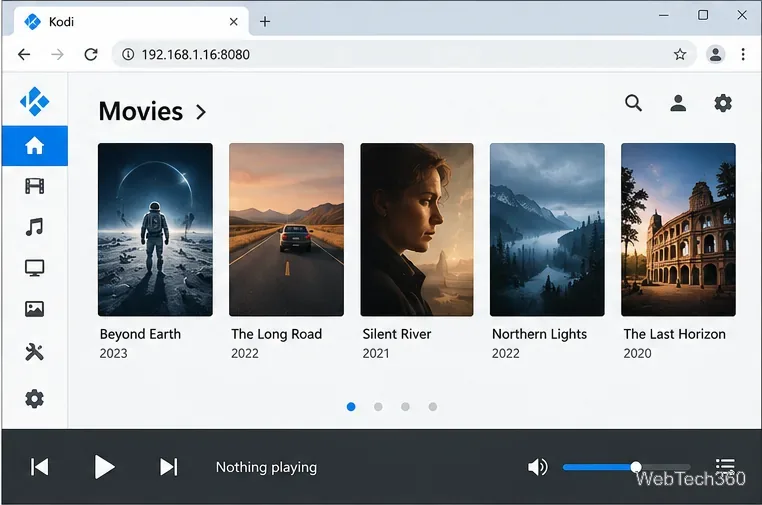
Task: Open The Last Horizon poster
Action: pyautogui.click(x=678, y=229)
